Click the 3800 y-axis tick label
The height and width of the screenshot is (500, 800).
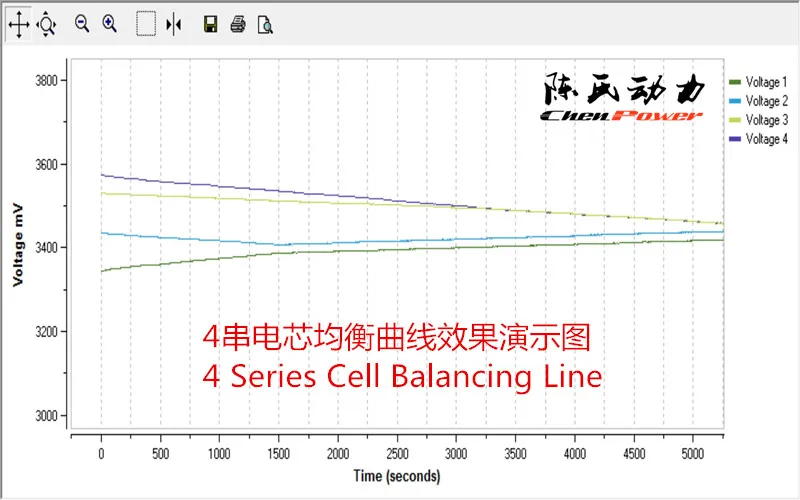[x=46, y=81]
